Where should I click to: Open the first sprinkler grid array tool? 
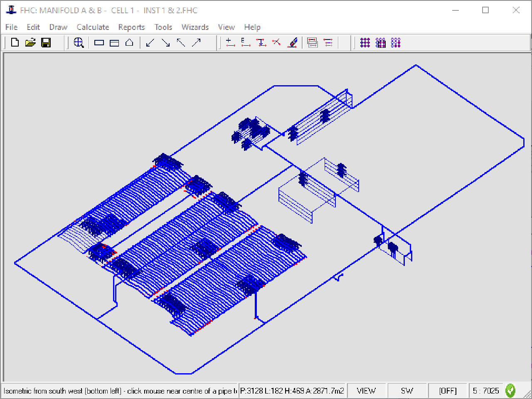pos(365,42)
